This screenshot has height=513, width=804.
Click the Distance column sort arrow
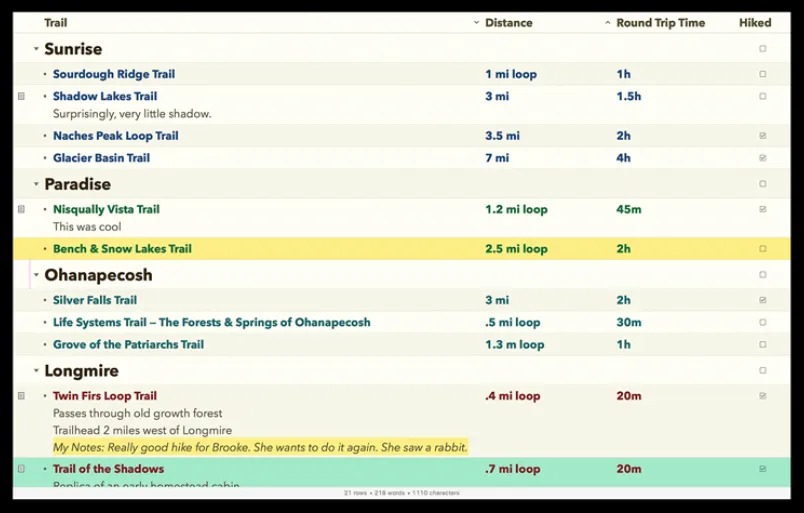tap(476, 23)
